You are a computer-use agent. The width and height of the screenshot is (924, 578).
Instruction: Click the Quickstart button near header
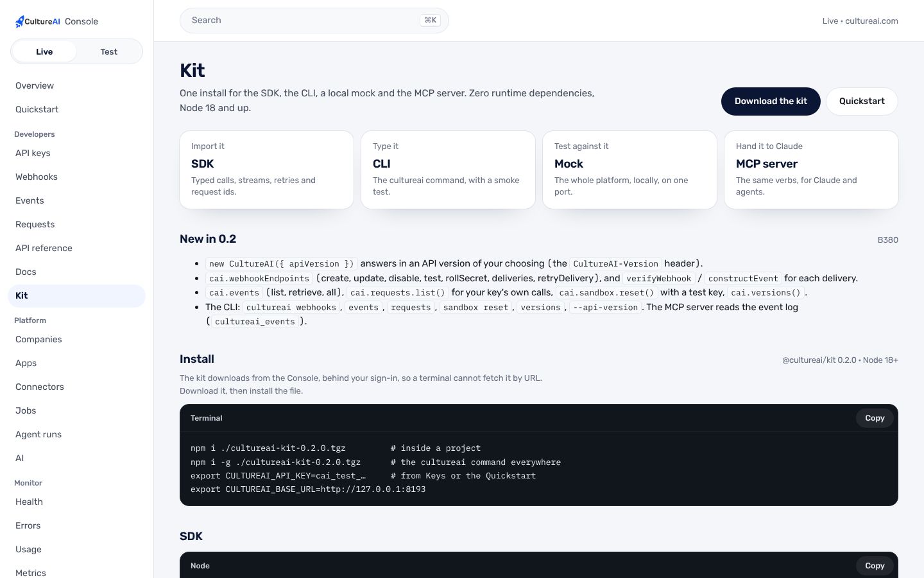click(x=862, y=101)
